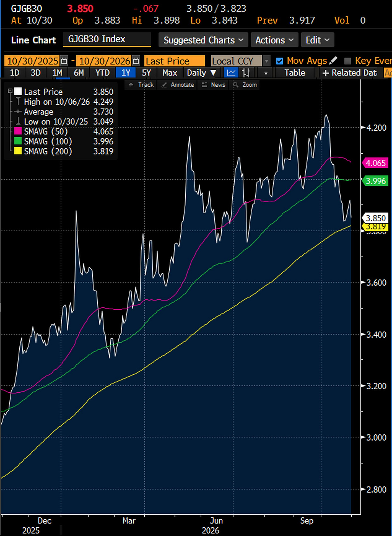This screenshot has width=392, height=536.
Task: Edit moving averages pencil icon
Action: click(333, 61)
